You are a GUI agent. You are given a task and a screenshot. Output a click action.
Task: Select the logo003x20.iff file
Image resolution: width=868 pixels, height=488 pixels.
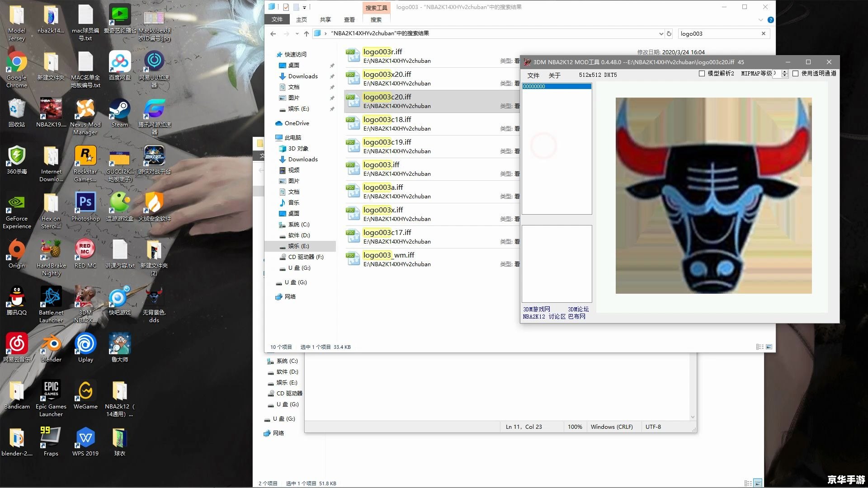point(432,79)
